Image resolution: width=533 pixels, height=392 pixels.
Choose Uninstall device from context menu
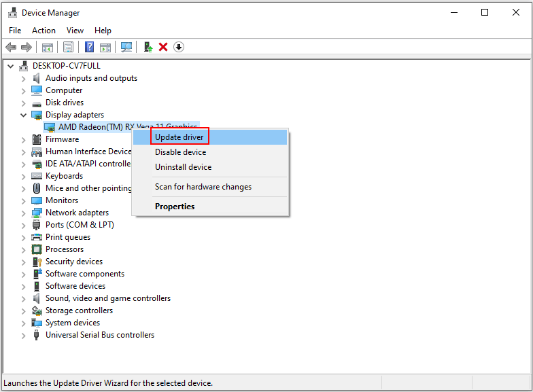tap(210, 167)
